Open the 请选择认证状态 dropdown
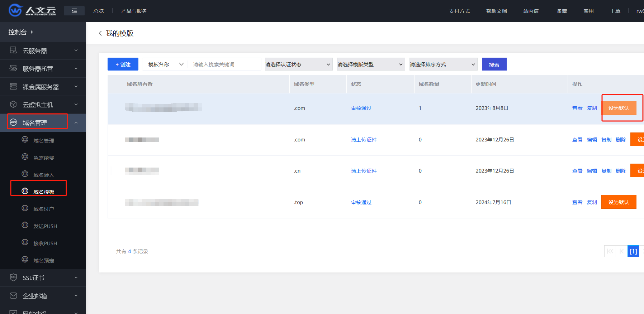Screen dimensions: 644x314 [x=299, y=64]
